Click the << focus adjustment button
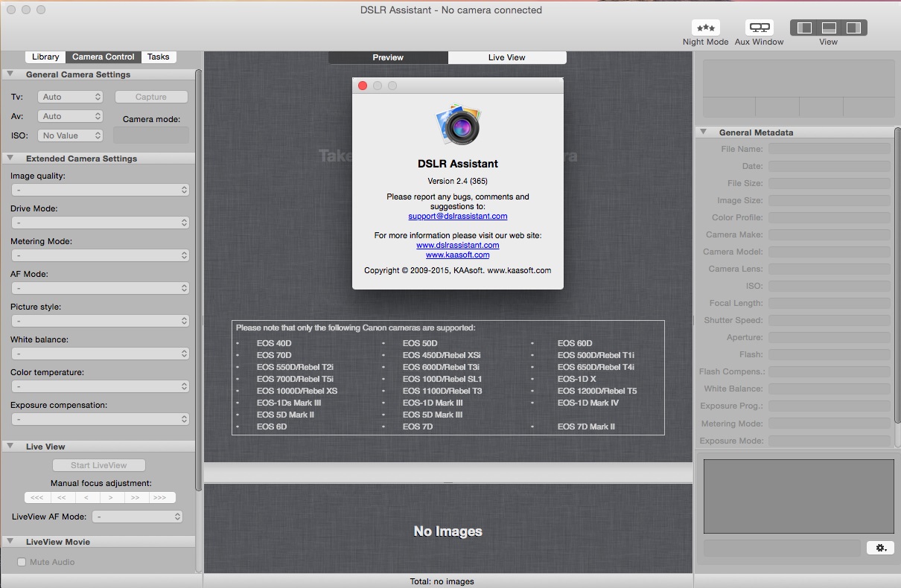Viewport: 901px width, 588px height. (61, 497)
